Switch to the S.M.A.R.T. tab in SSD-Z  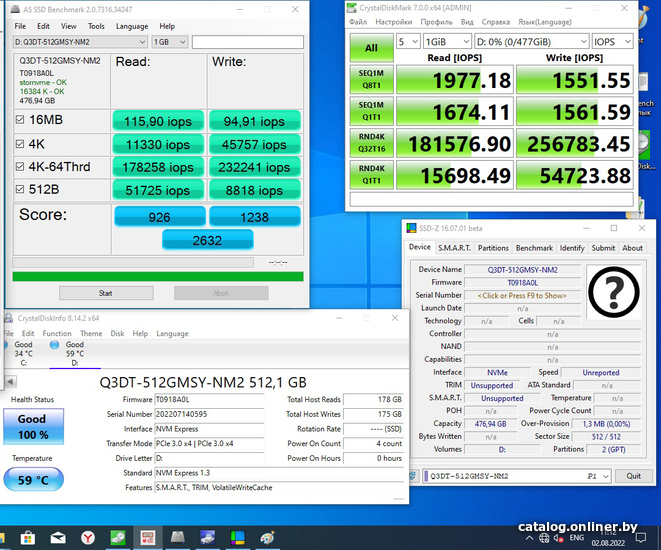coord(453,248)
